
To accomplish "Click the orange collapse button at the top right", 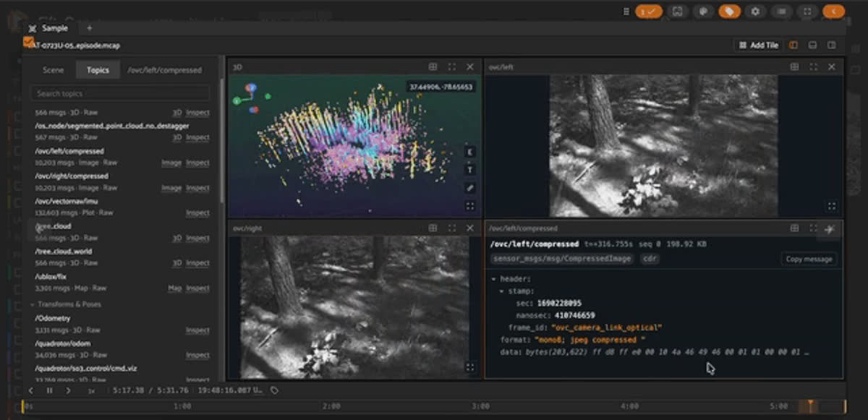I will [834, 12].
